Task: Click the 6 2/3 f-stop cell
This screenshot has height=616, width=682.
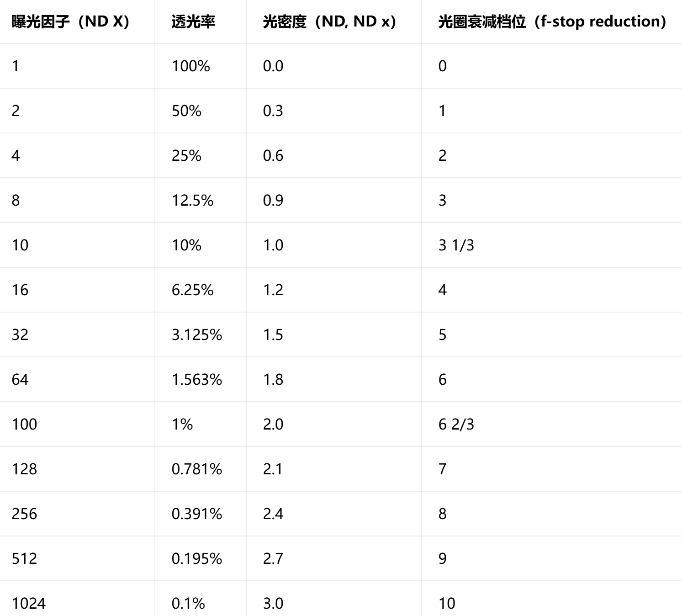Action: [x=456, y=425]
